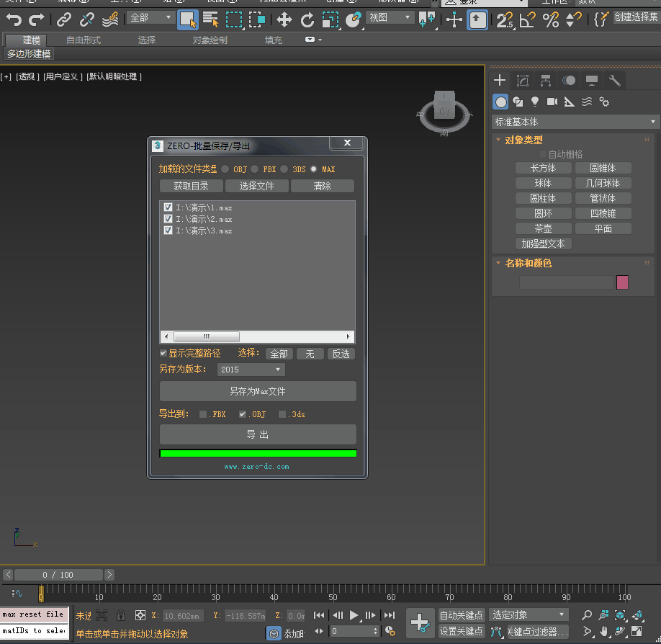Select the Move transform tool
The image size is (661, 644).
(284, 19)
